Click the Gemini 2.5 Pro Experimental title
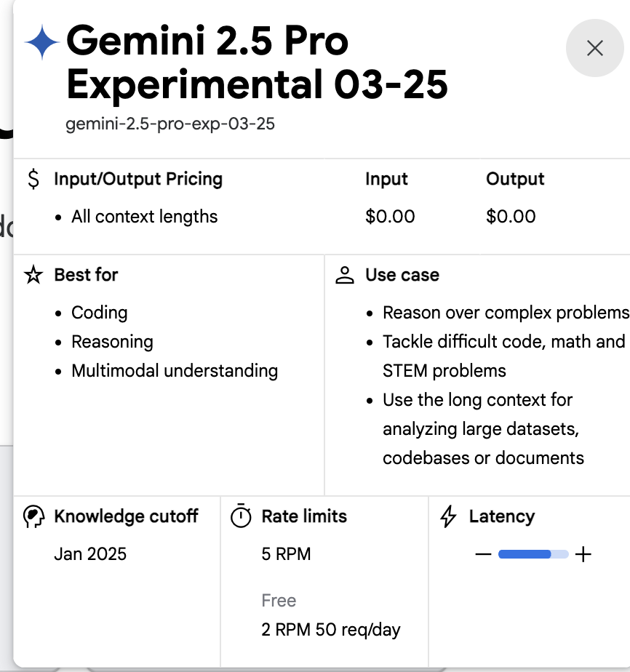 256,63
